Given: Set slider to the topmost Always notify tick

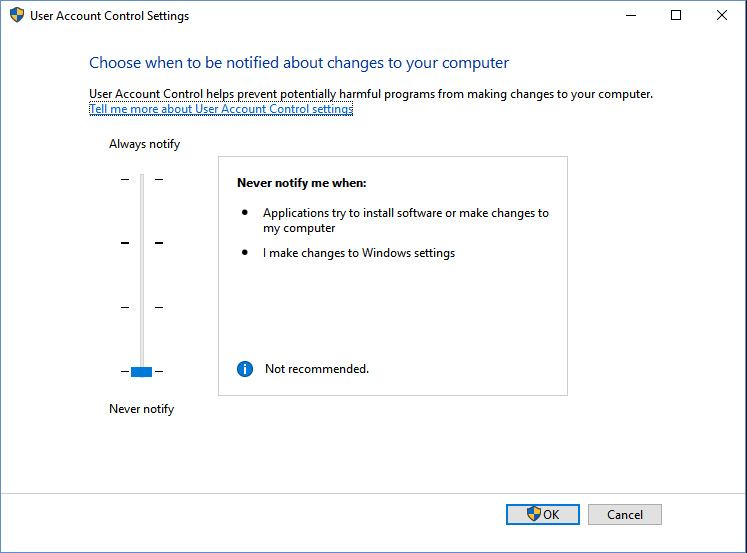Looking at the screenshot, I should [141, 179].
